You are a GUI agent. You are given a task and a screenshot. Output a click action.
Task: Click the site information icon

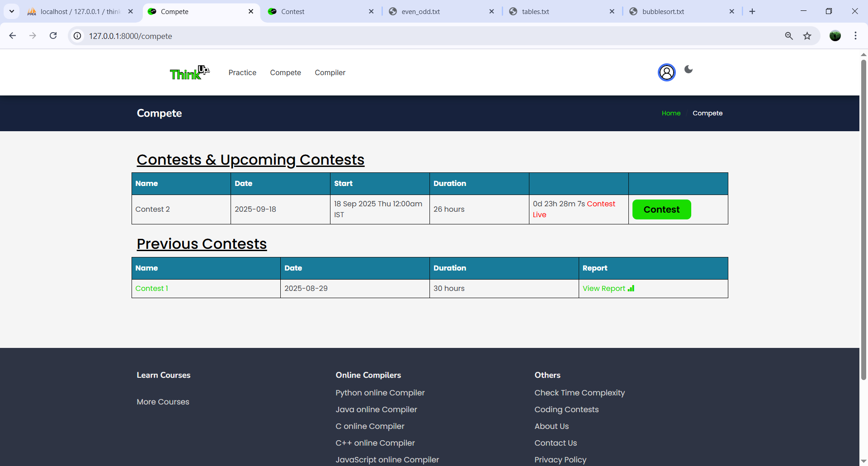78,36
